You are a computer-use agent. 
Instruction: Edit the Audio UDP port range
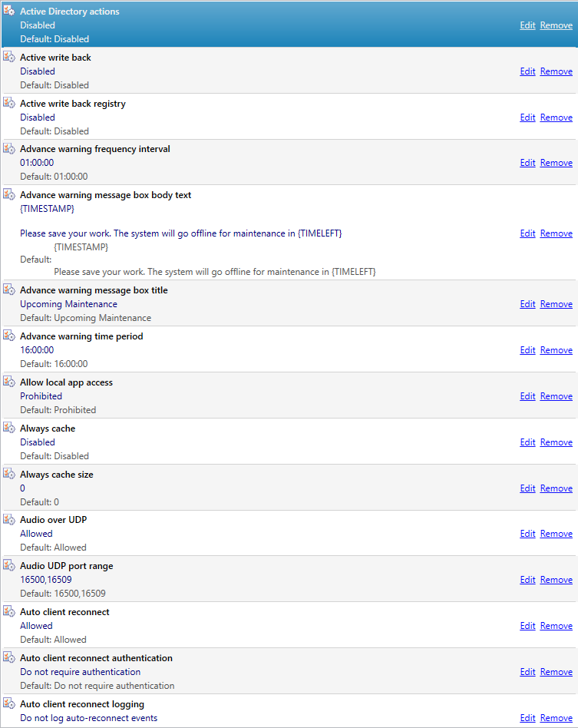[x=527, y=580]
